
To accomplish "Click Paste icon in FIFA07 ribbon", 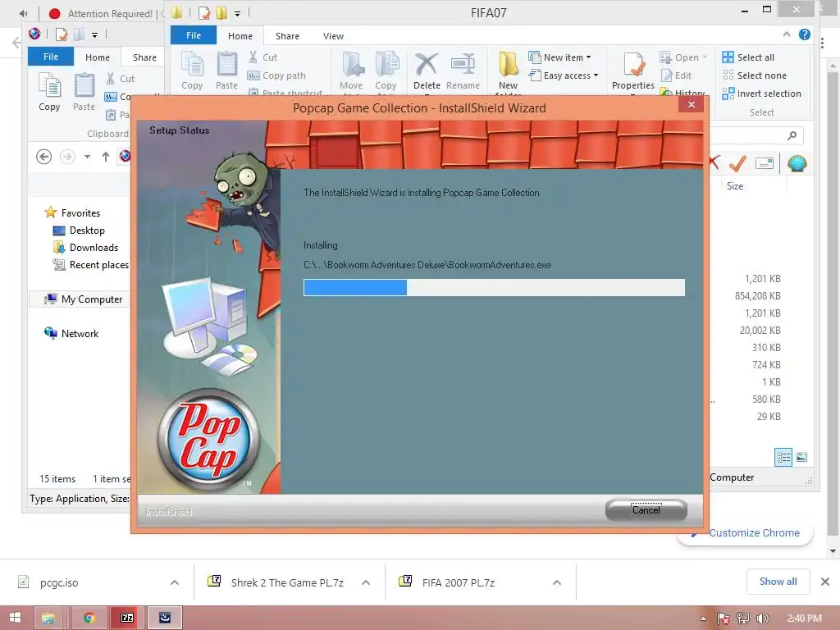I will coord(226,71).
